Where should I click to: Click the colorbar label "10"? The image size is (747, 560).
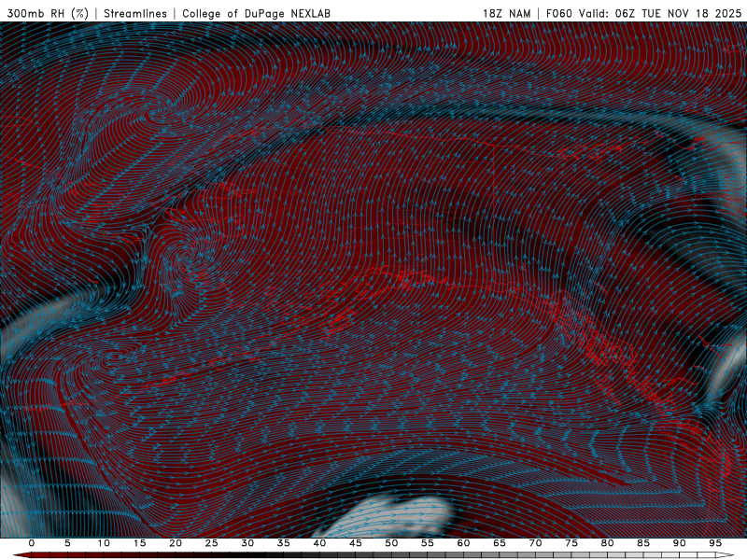104,543
